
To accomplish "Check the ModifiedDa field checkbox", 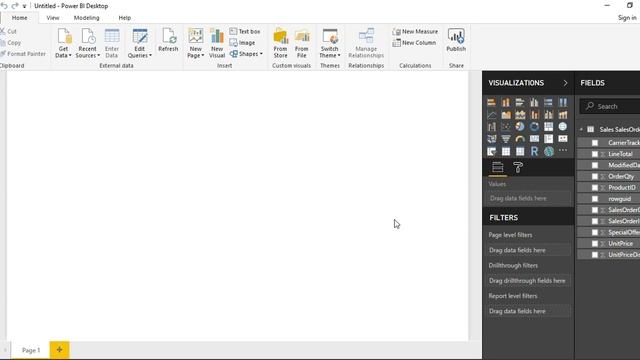I will tap(595, 165).
